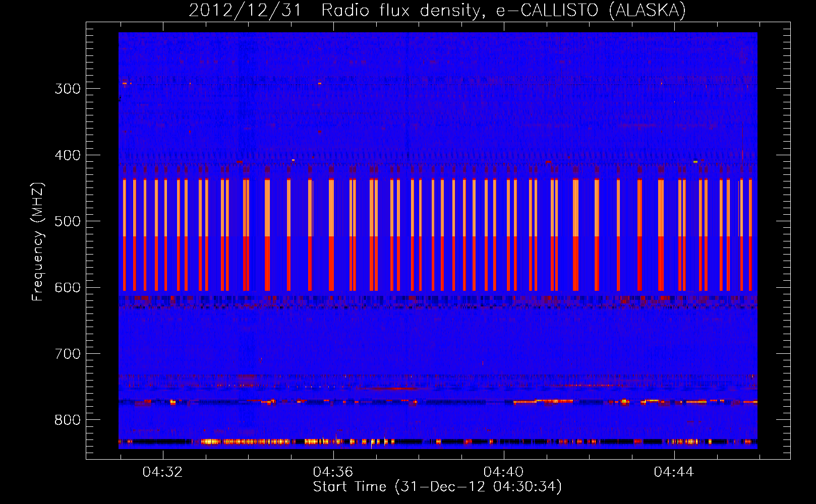The height and width of the screenshot is (504, 816).
Task: Click the 'Frequency (MHZ)' axis label
Action: pyautogui.click(x=38, y=241)
